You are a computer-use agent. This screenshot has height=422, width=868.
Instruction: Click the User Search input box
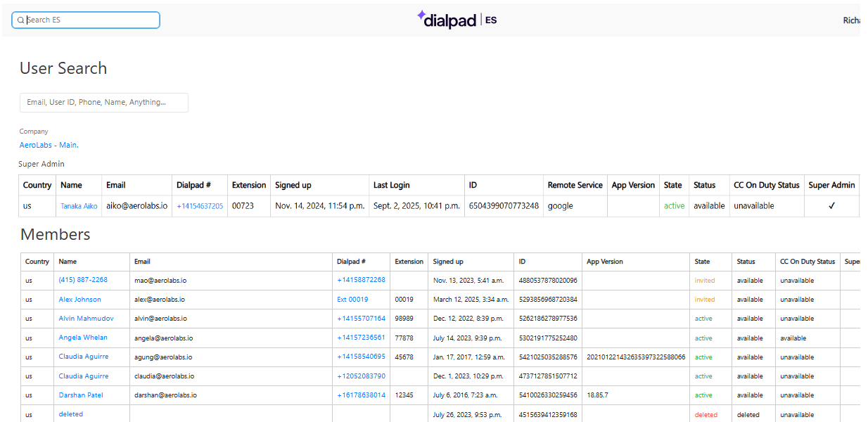pos(104,102)
